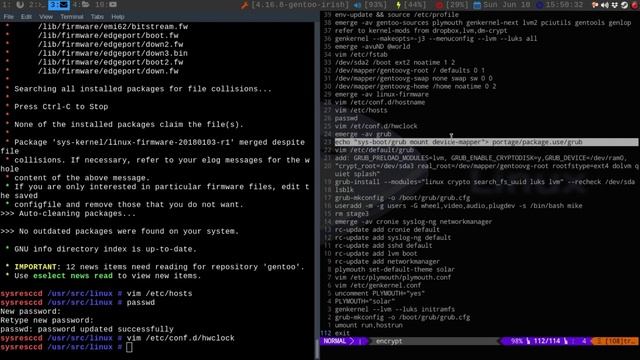Screen dimensions: 640x360
Task: Click the '4.16.8-gentoo-irish' kernel text
Action: (300, 5)
